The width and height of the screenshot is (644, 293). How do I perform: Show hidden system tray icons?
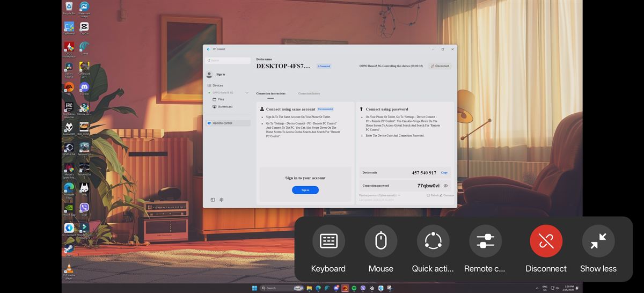537,288
